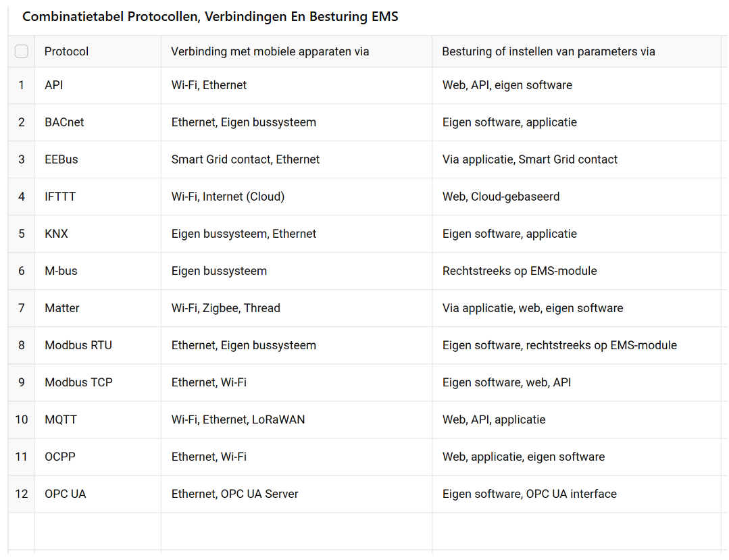Screen dimensions: 729x560
Task: Select the 'Eigen software, OPC UA interface' cell
Action: tap(576, 494)
